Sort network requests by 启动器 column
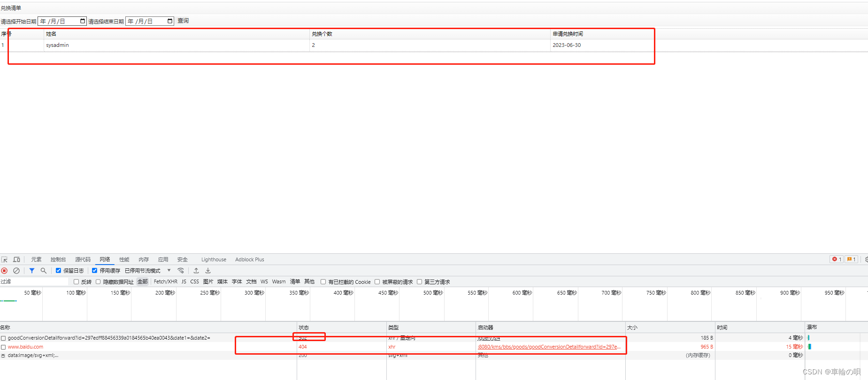Screen dimensions: 868x380 (551, 327)
